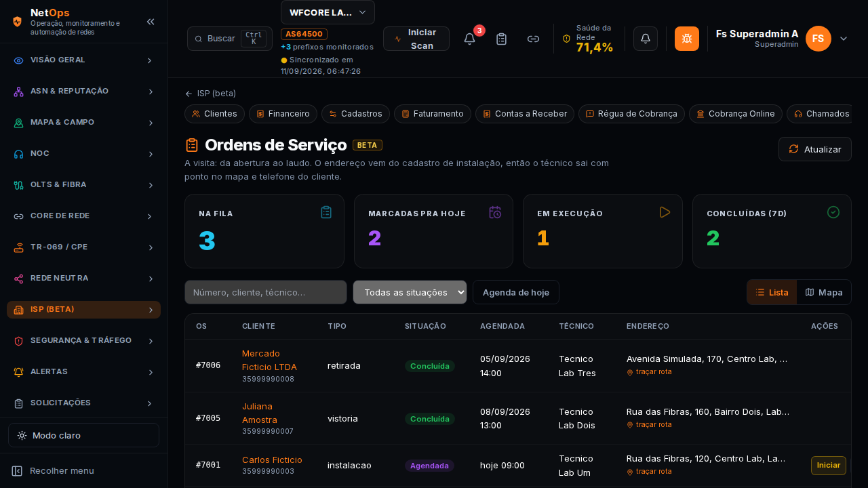This screenshot has width=868, height=488.
Task: Click traçar rota for Rua das Fibras, 120
Action: (x=649, y=472)
